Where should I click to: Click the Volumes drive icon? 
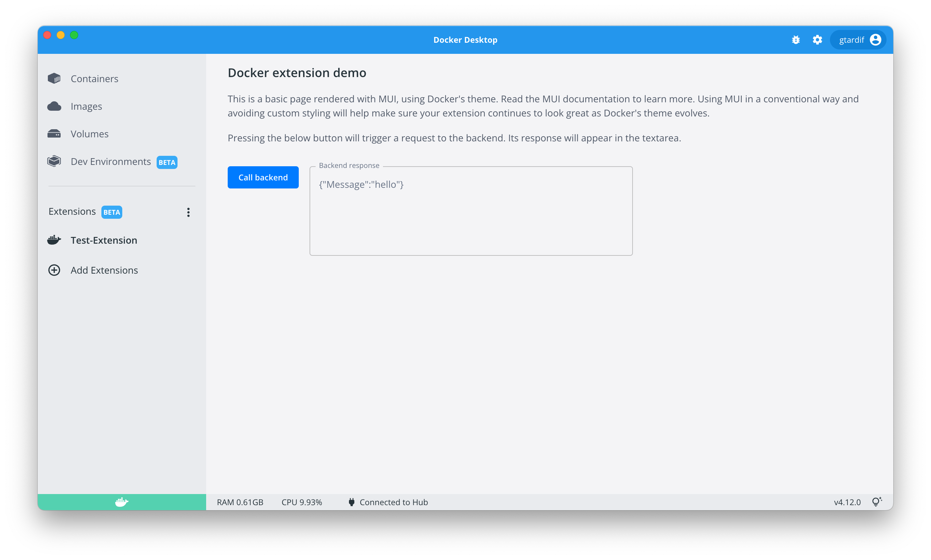[54, 134]
